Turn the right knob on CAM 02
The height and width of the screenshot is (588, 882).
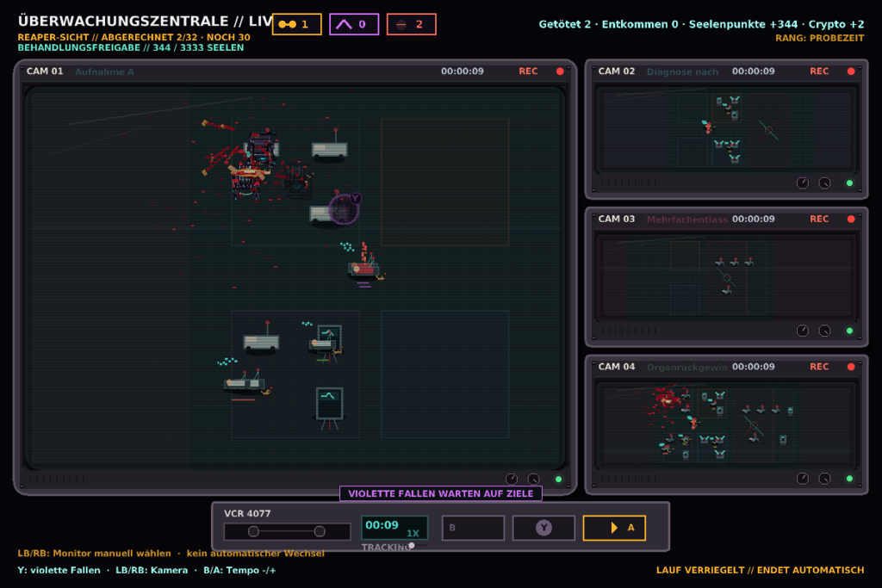coord(824,183)
